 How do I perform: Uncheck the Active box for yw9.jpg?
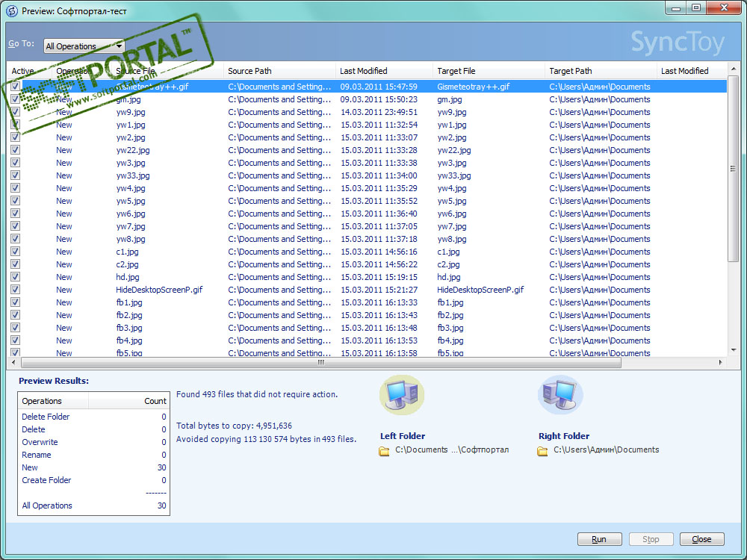tap(15, 112)
